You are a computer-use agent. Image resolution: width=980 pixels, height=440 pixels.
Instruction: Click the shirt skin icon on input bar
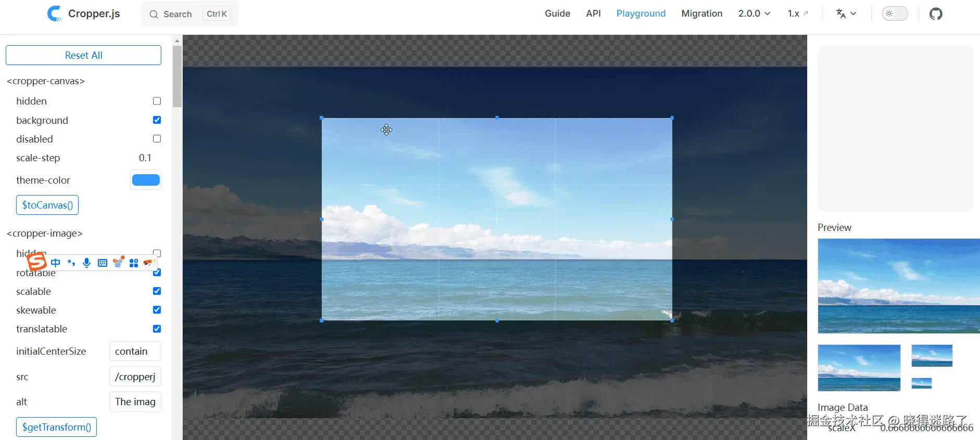[x=118, y=262]
